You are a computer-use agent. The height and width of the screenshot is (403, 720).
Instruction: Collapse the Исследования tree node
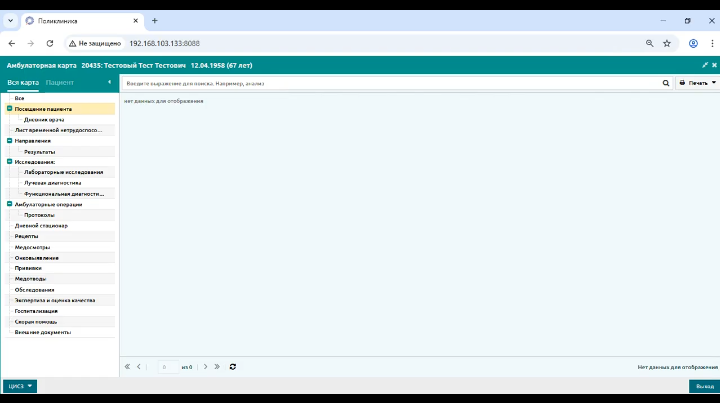pos(9,162)
